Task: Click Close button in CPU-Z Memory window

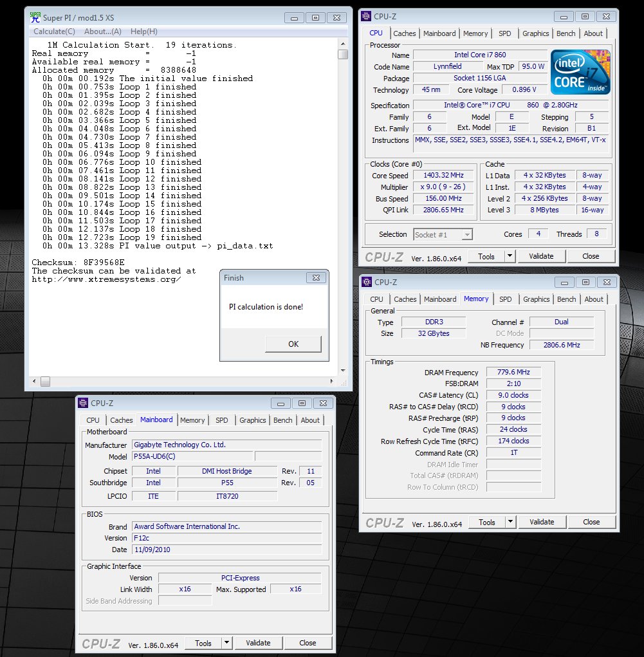Action: (591, 522)
